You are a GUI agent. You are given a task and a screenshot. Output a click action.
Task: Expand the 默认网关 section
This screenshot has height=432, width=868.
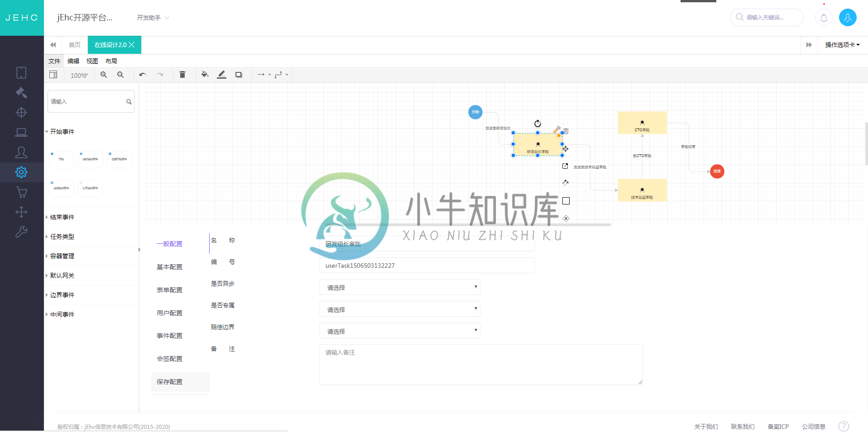coord(62,275)
